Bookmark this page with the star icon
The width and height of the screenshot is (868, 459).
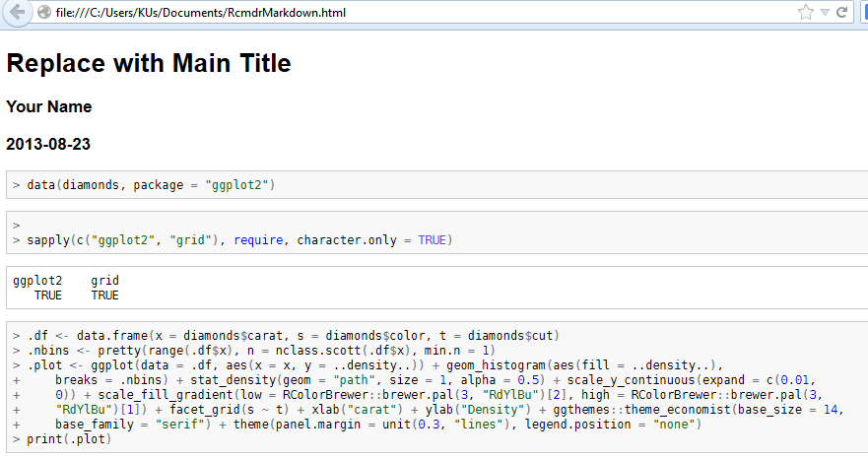[805, 13]
